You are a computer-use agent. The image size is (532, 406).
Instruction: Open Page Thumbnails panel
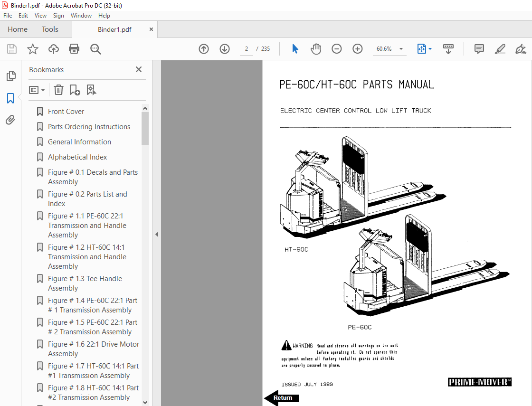11,76
